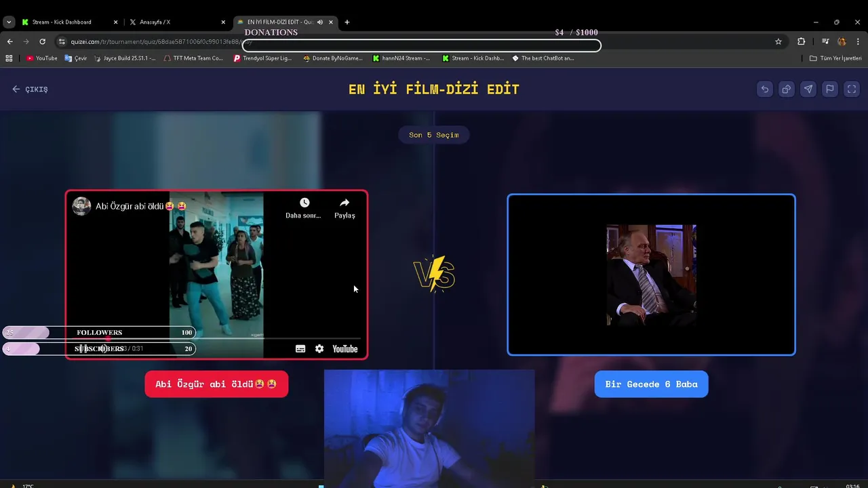The width and height of the screenshot is (868, 488).
Task: Click the Daha sonra watch later clock
Action: coord(304,208)
